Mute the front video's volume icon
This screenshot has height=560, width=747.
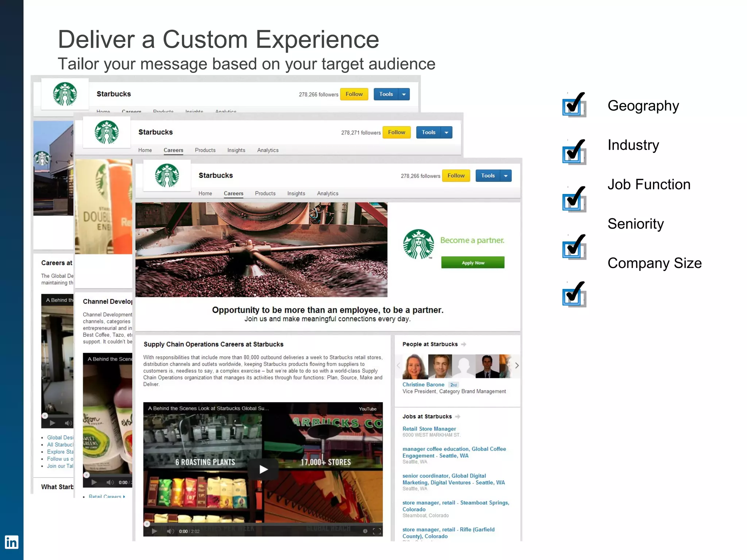tap(170, 531)
